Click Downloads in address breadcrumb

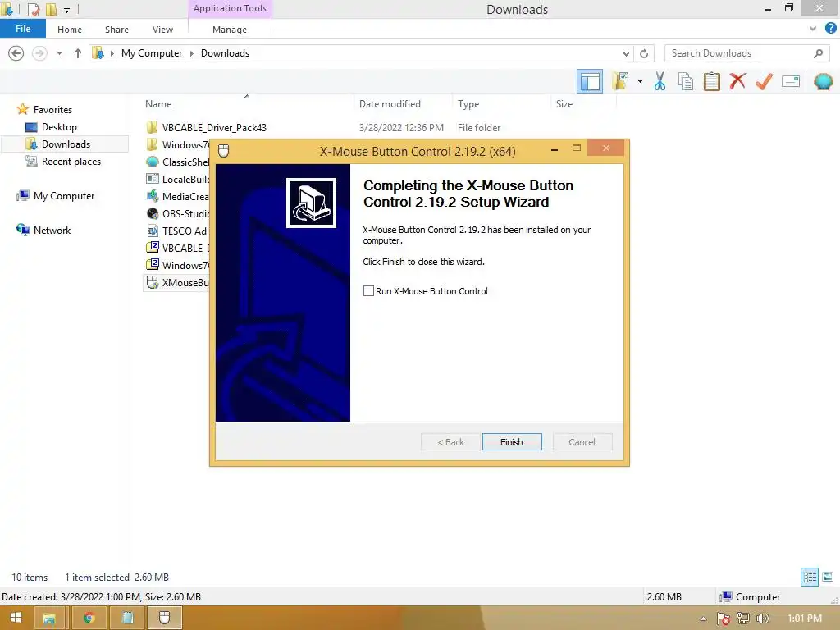225,53
